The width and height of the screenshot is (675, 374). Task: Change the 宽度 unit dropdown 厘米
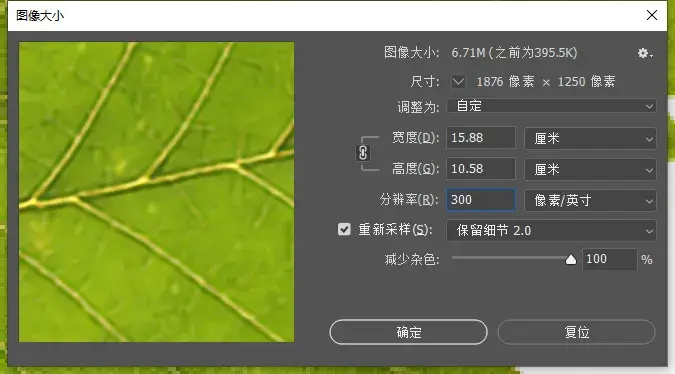tap(590, 139)
